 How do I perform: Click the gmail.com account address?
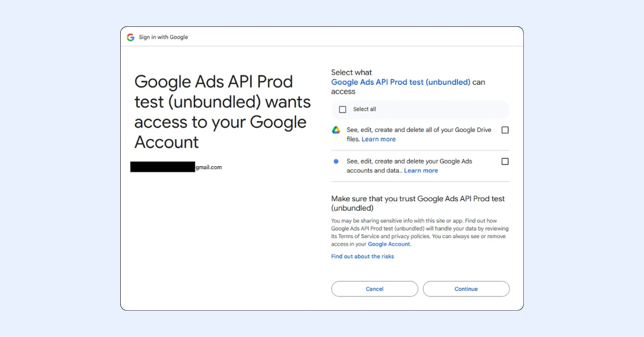point(176,167)
